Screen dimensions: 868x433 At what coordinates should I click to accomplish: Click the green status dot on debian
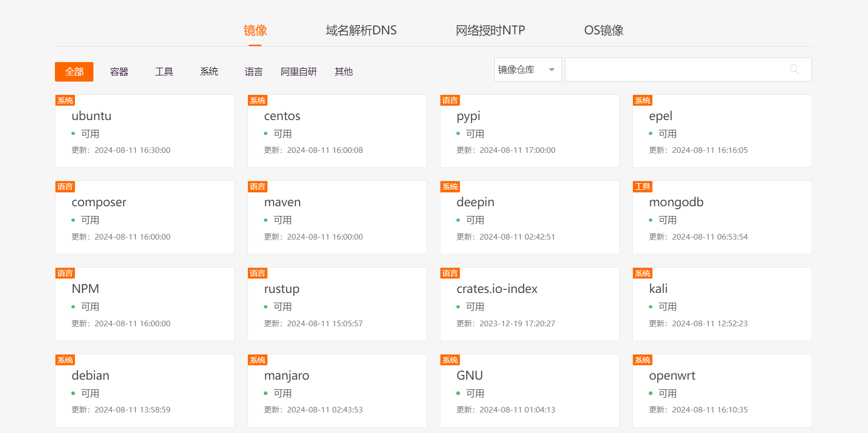coord(73,393)
